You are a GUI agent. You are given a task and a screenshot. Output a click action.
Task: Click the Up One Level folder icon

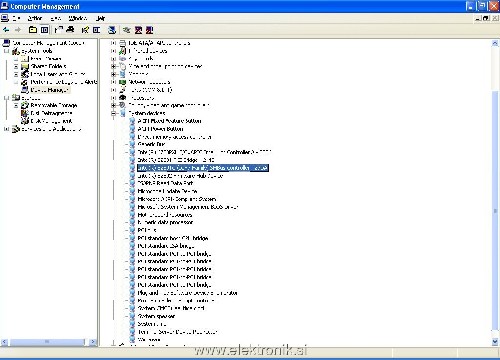33,30
